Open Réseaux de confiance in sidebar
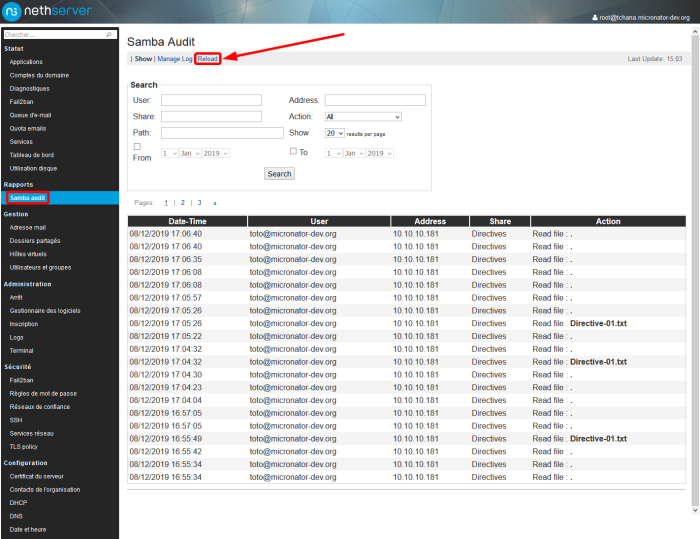 pyautogui.click(x=40, y=406)
